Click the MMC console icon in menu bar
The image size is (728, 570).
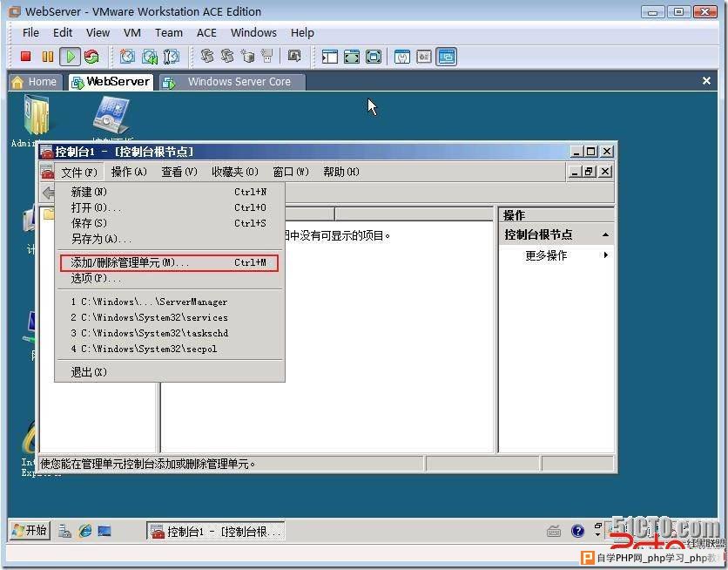[x=47, y=173]
